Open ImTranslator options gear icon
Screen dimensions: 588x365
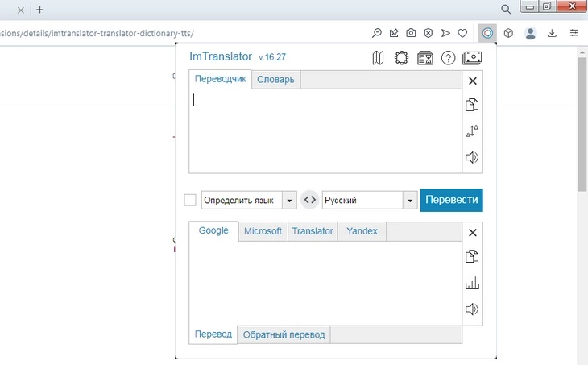[401, 58]
